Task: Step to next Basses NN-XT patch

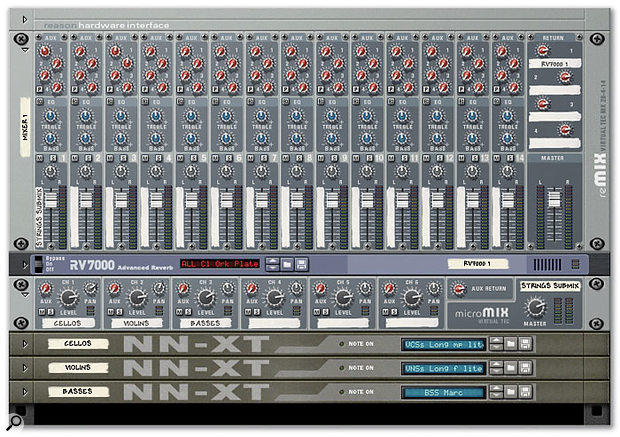Action: pyautogui.click(x=496, y=395)
